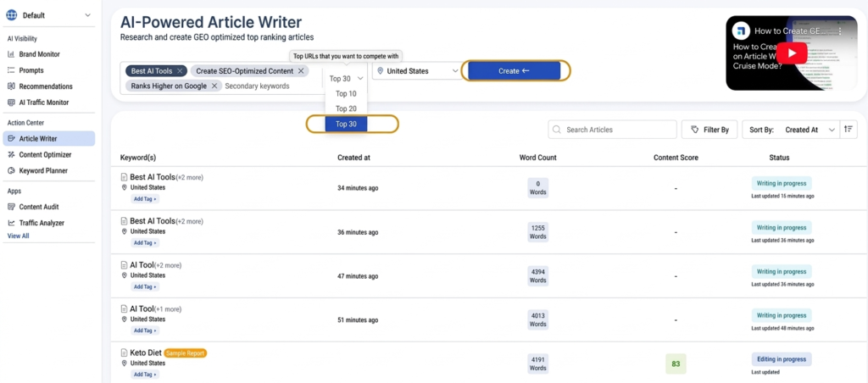The image size is (868, 383).
Task: Open the Default workspace dropdown
Action: click(48, 15)
